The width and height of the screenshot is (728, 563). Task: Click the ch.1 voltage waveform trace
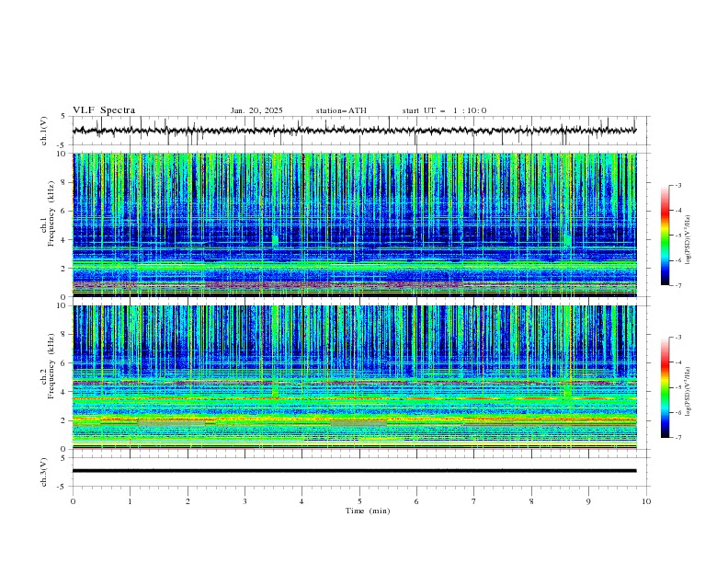[354, 131]
